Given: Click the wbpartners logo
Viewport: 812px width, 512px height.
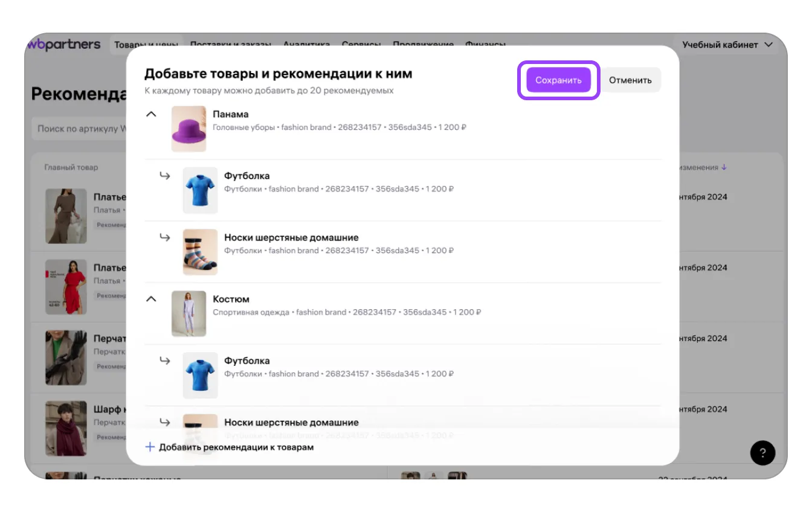Looking at the screenshot, I should 64,45.
